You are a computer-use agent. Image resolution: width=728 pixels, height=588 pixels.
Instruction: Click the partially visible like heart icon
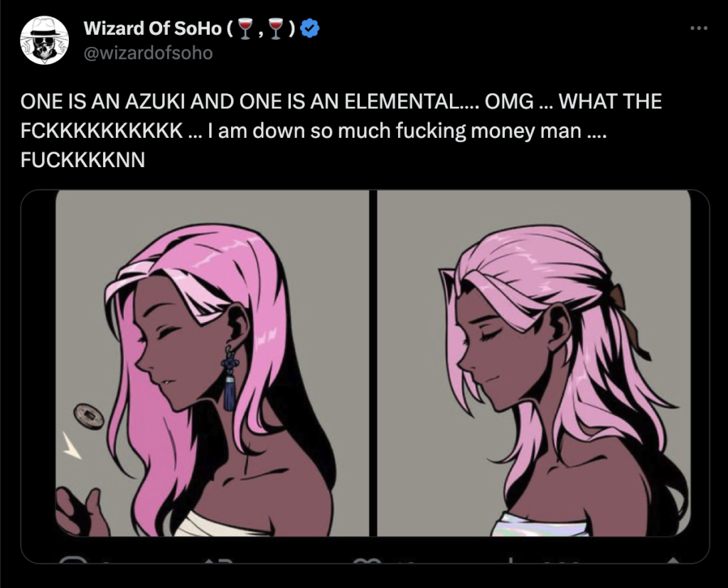[367, 560]
